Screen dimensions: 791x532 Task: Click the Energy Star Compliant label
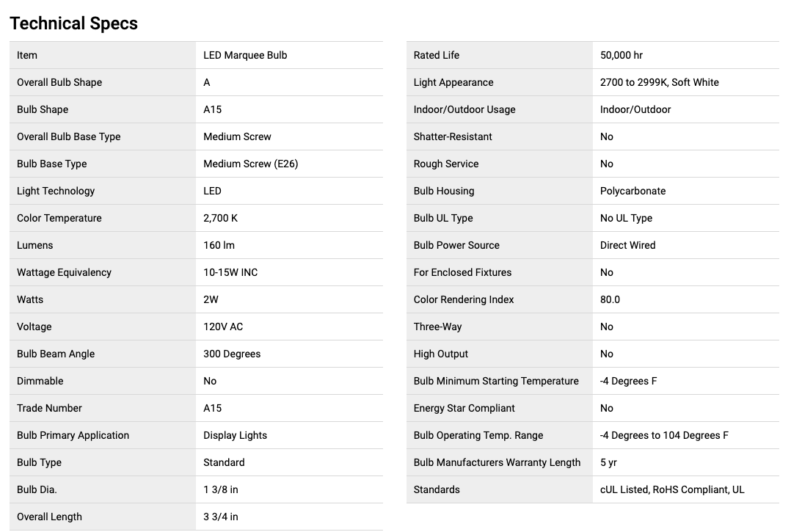coord(464,408)
